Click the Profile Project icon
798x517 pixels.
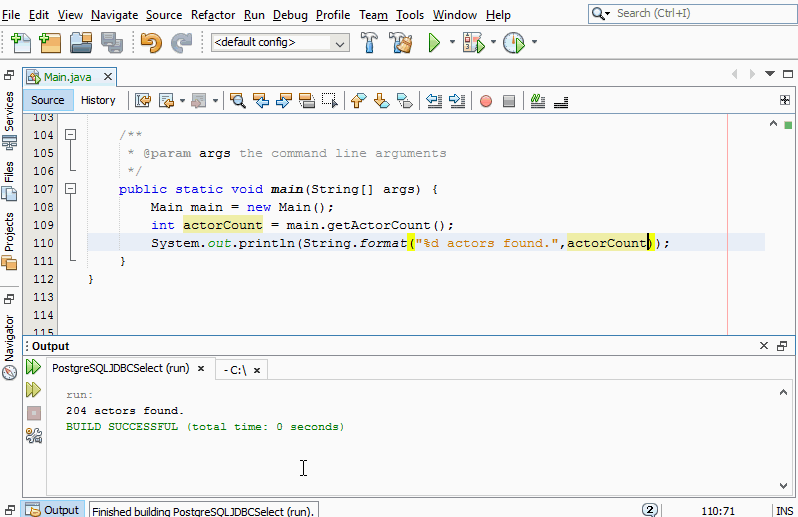513,43
